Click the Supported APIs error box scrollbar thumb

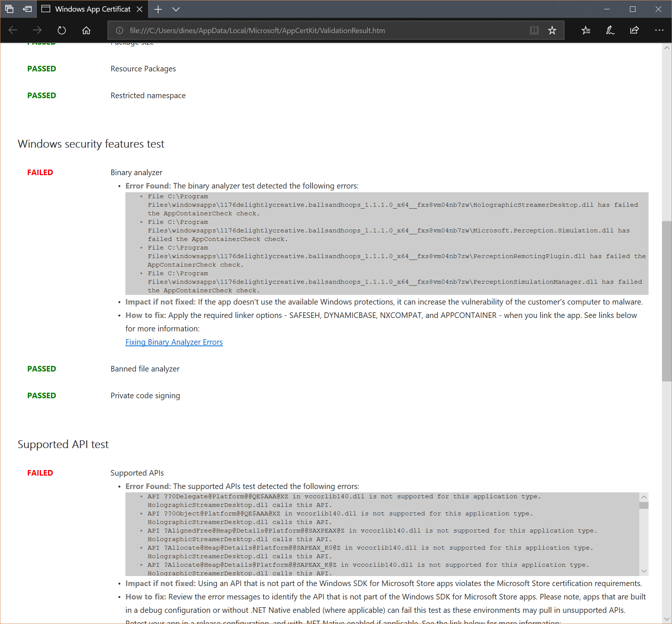coord(644,505)
